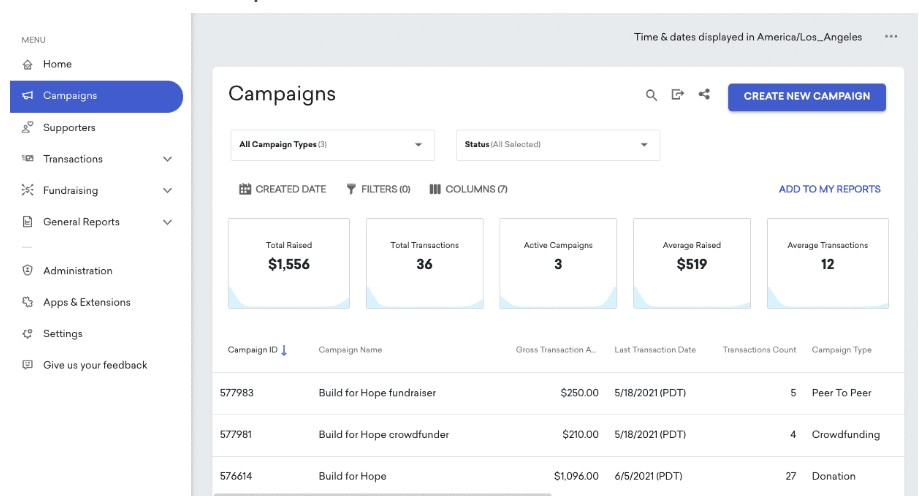Open Build for Hope fundraiser campaign
This screenshot has height=499, width=919.
tap(377, 393)
